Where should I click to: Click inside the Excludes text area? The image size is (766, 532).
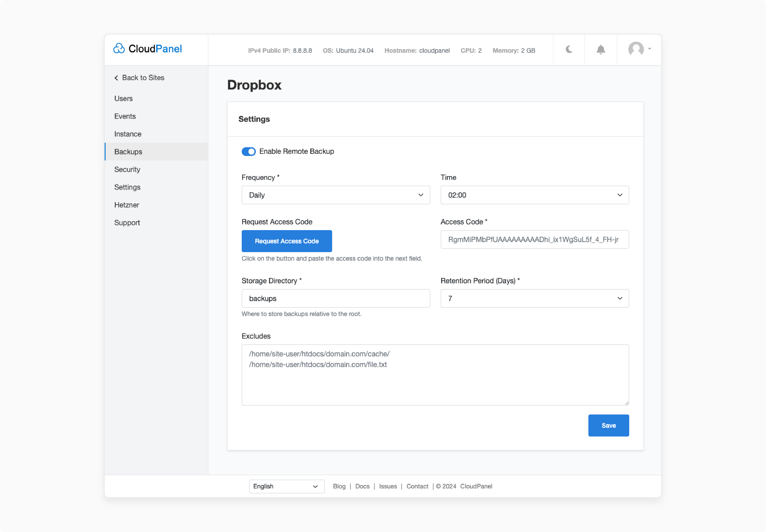pyautogui.click(x=435, y=375)
